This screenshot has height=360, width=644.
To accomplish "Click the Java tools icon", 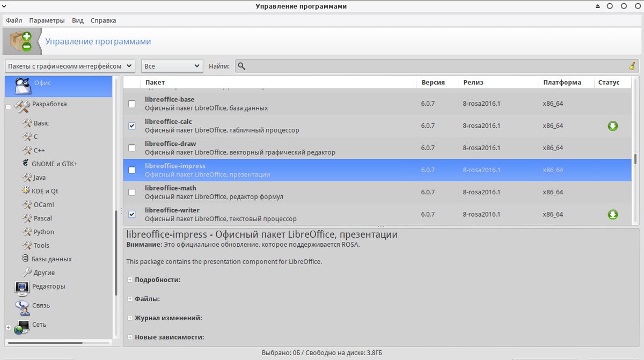I will pyautogui.click(x=26, y=178).
